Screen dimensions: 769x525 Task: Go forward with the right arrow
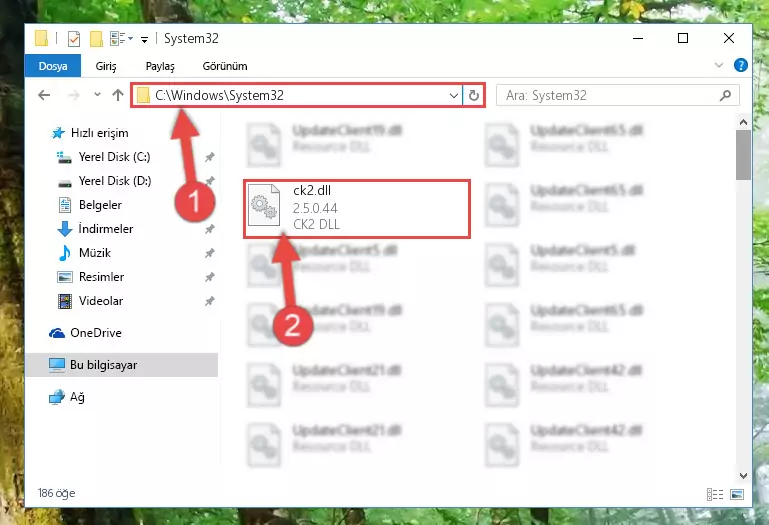coord(74,95)
